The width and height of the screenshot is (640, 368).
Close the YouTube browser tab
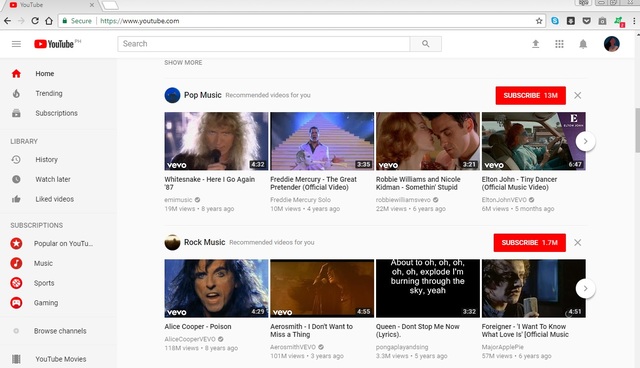click(91, 5)
